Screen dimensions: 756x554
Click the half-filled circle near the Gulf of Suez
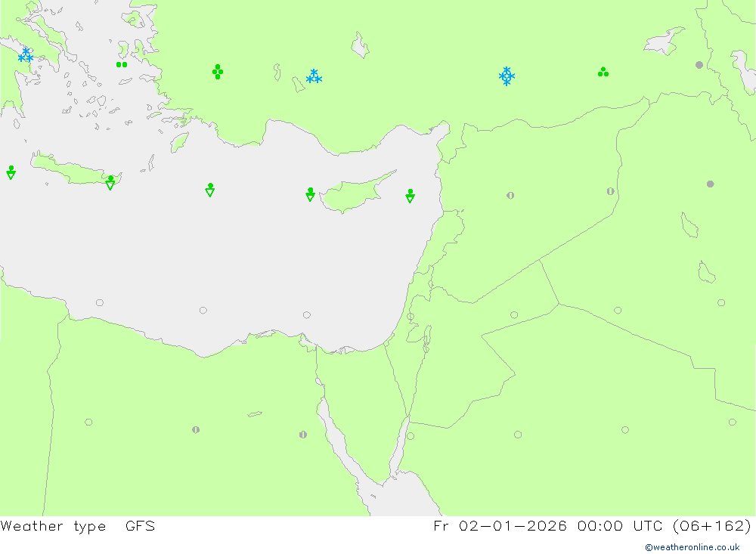[x=303, y=435]
